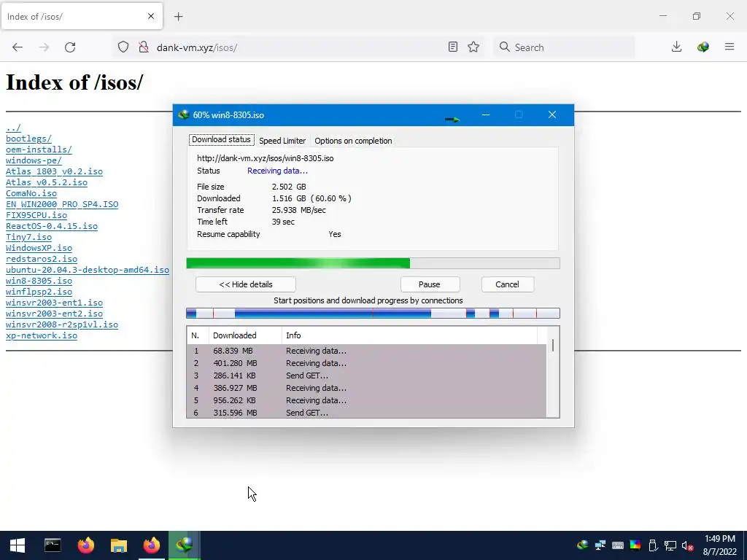This screenshot has width=747, height=560.
Task: Switch to the active Firefox taskbar window
Action: coord(152,545)
